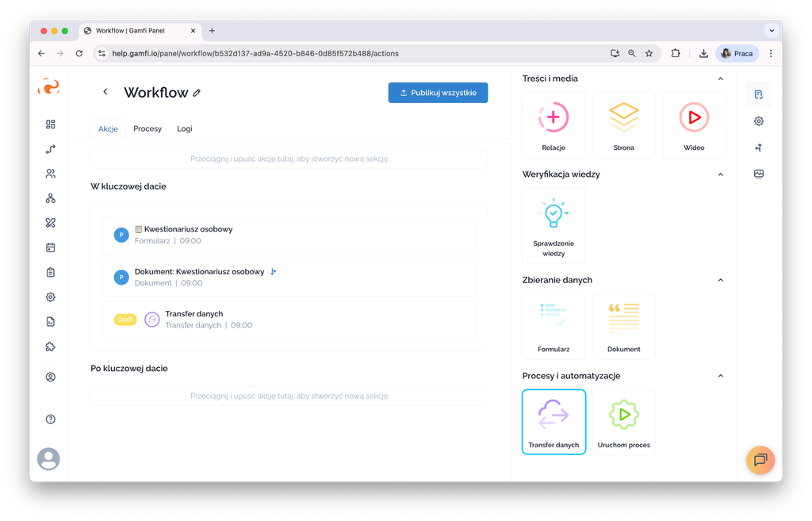Click the settings gear in right rail
The width and height of the screenshot is (812, 521).
coord(759,121)
